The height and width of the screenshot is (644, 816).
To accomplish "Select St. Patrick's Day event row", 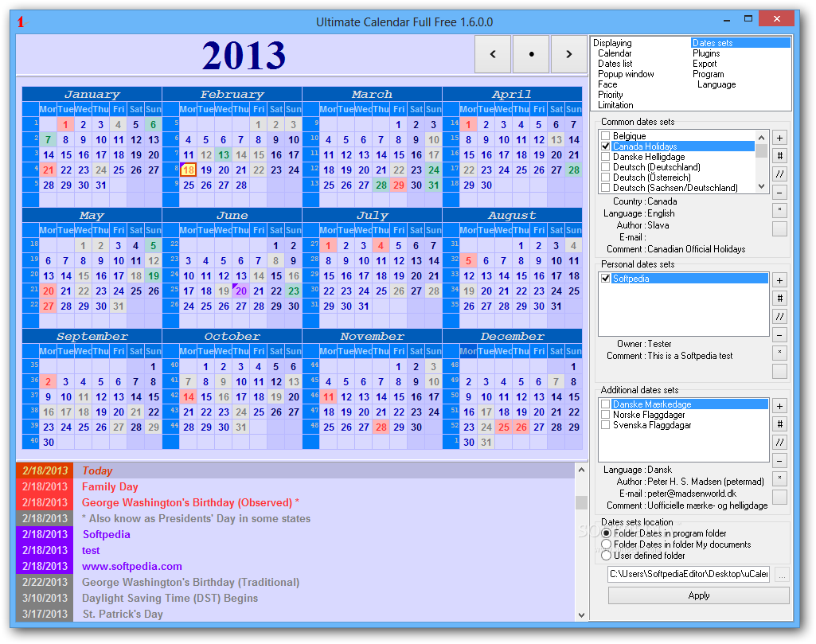I will coord(295,614).
